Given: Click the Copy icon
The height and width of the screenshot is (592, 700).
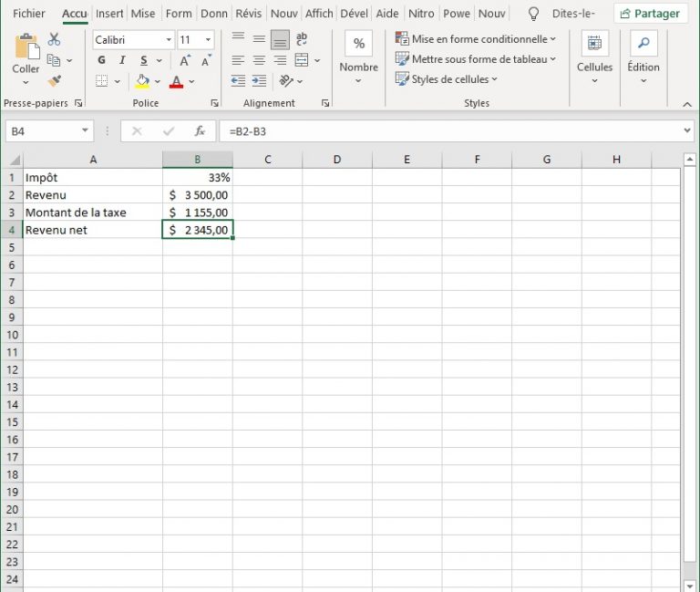Looking at the screenshot, I should point(54,60).
